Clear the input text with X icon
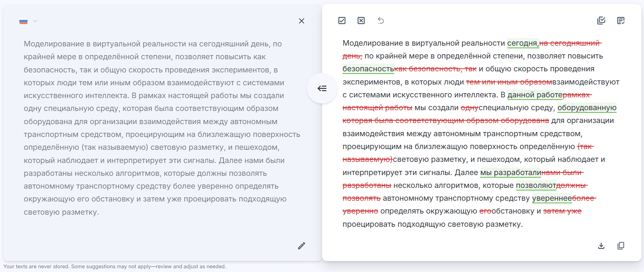The image size is (644, 272). 301,21
